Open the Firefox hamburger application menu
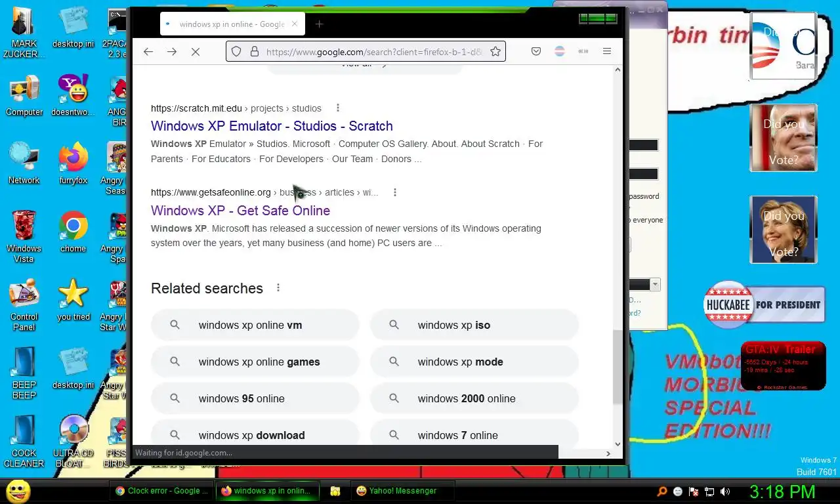This screenshot has height=504, width=840. coord(607,51)
